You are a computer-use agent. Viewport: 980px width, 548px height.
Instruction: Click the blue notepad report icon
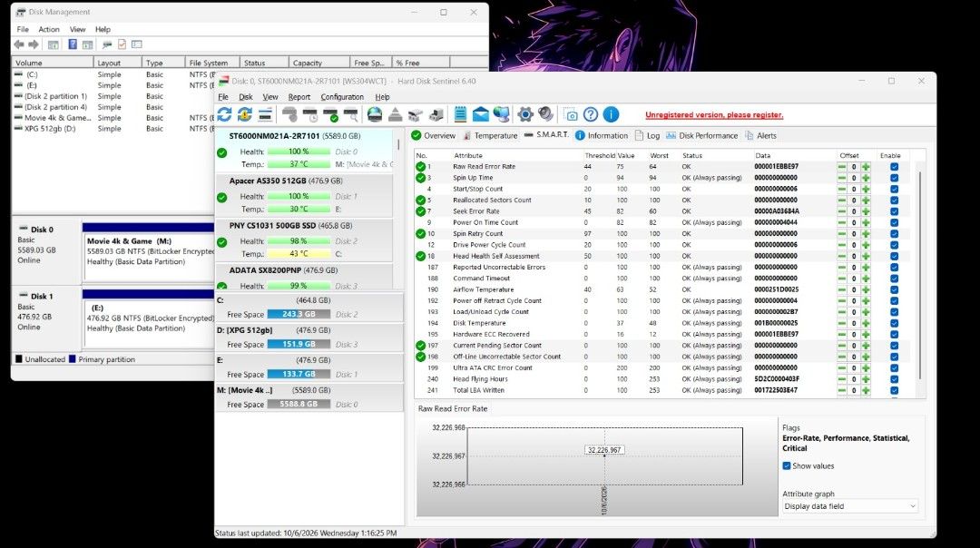coord(461,114)
